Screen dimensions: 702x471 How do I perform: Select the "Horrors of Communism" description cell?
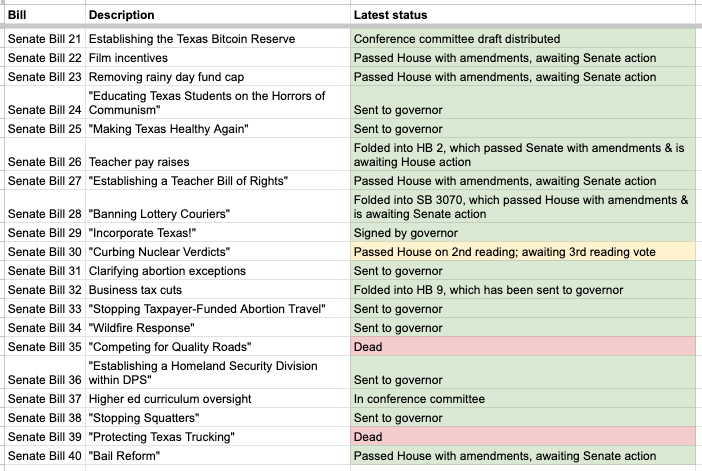(218, 103)
